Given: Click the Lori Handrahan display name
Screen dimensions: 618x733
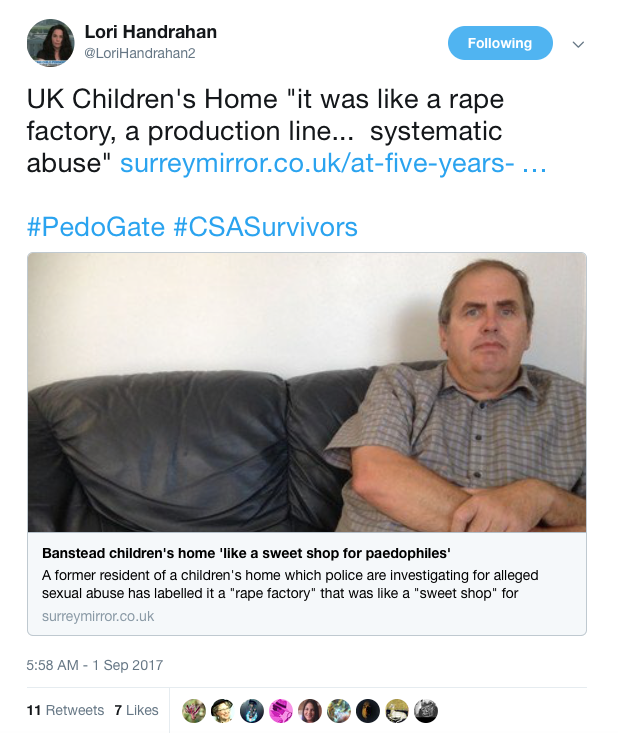Looking at the screenshot, I should tap(150, 33).
